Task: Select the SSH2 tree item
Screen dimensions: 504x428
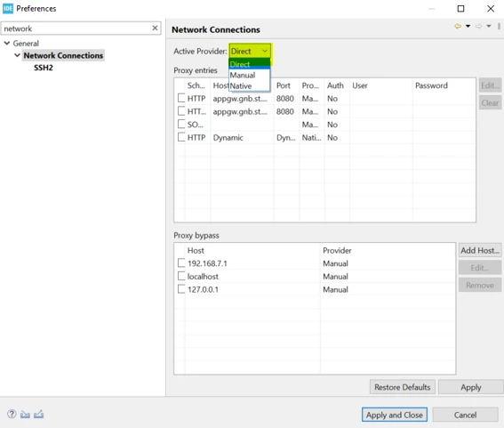Action: tap(44, 68)
